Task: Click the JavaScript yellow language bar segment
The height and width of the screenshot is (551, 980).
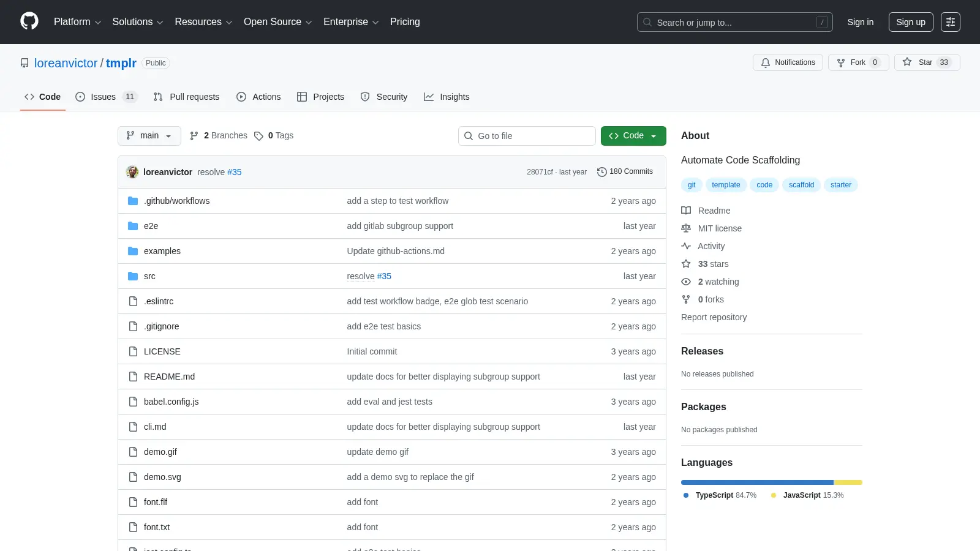Action: coord(848,482)
